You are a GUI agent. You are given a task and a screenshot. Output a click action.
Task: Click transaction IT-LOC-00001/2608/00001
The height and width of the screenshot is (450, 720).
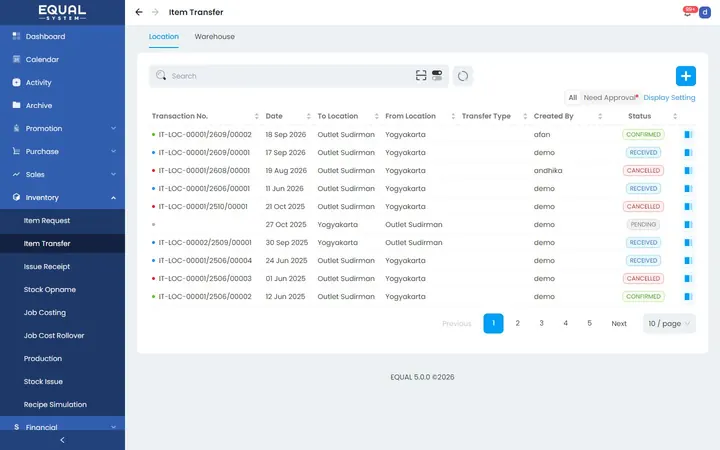tap(204, 170)
